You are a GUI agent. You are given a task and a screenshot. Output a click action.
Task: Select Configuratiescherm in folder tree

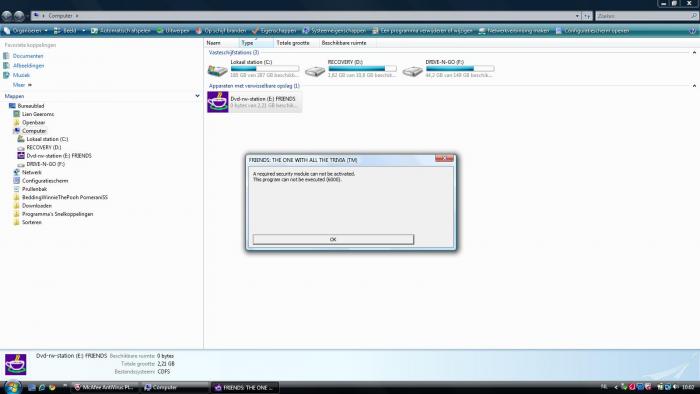[x=45, y=181]
